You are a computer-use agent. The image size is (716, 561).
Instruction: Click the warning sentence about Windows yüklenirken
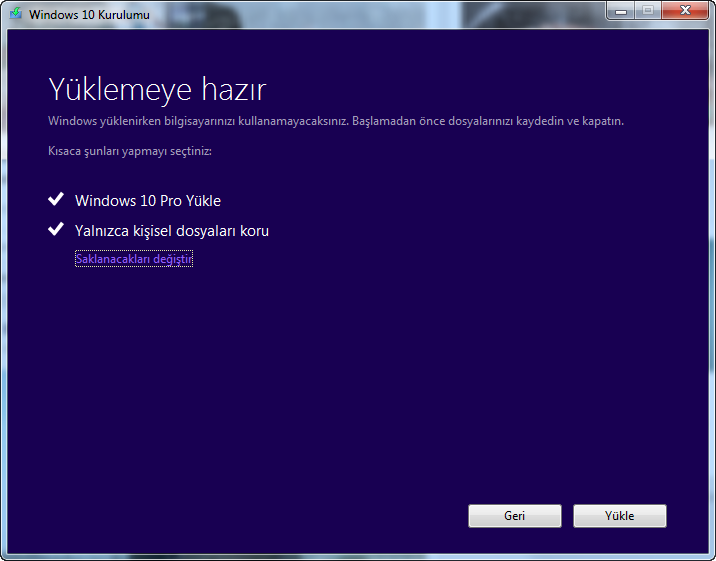[336, 121]
